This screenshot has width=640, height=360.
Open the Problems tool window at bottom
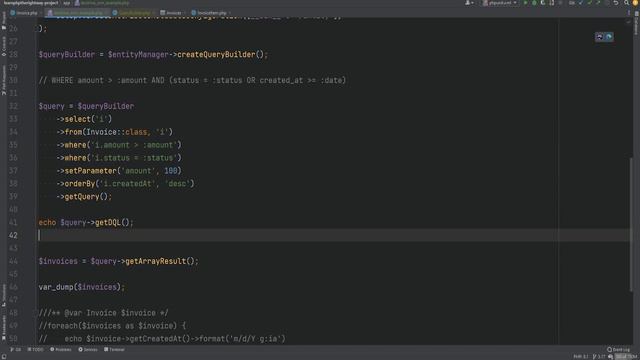tap(61, 350)
